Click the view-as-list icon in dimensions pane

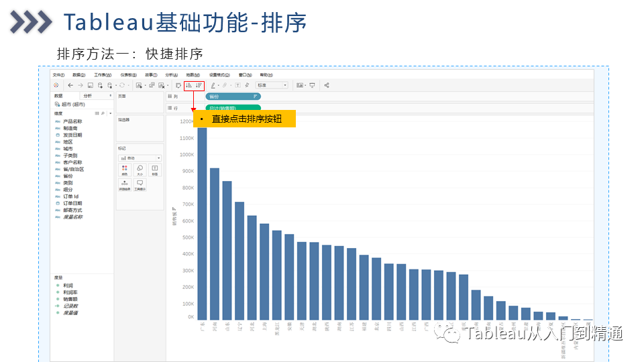tap(97, 113)
